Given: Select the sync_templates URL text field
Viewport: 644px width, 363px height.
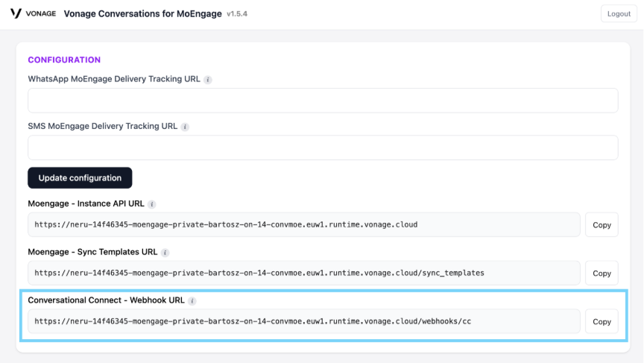Looking at the screenshot, I should click(304, 273).
